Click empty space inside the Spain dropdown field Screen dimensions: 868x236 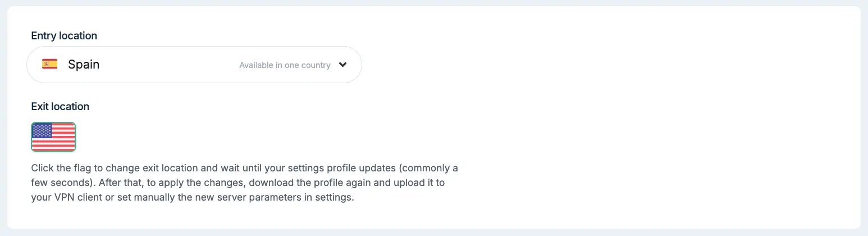click(x=168, y=65)
